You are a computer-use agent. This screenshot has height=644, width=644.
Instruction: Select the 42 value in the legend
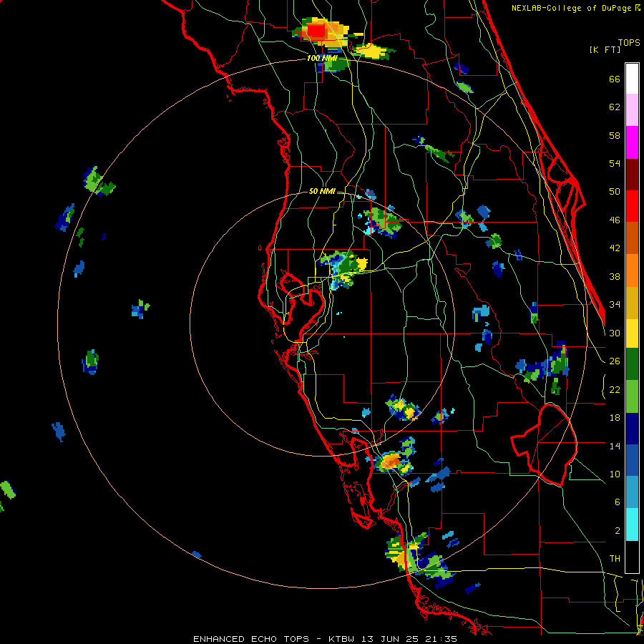coord(615,248)
